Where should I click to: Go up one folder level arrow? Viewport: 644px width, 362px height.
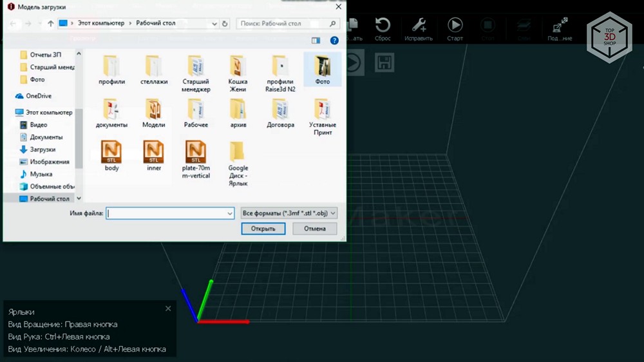pos(50,23)
